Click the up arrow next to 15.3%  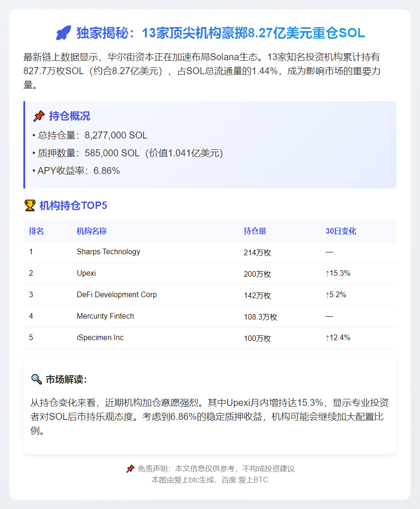tap(327, 273)
